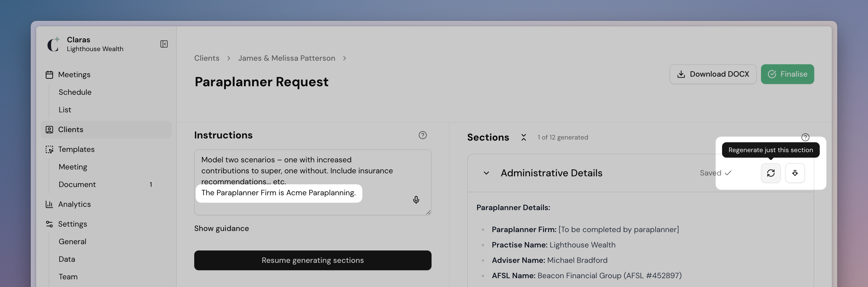The image size is (868, 287).
Task: Open James & Melissa Patterson breadcrumb
Action: 286,58
